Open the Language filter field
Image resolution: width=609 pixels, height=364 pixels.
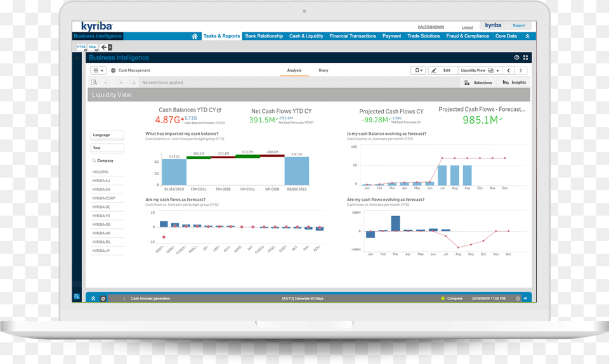(x=107, y=135)
